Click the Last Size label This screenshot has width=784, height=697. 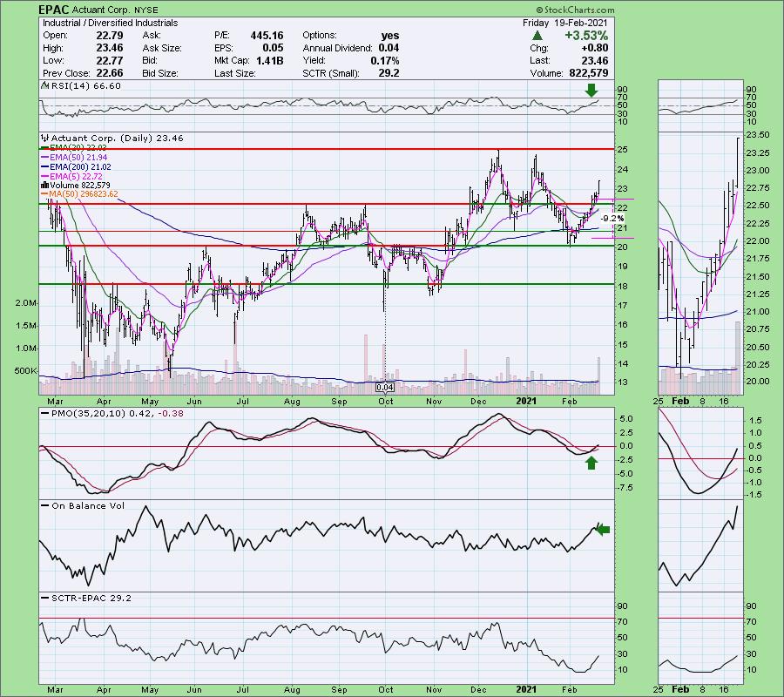point(234,73)
